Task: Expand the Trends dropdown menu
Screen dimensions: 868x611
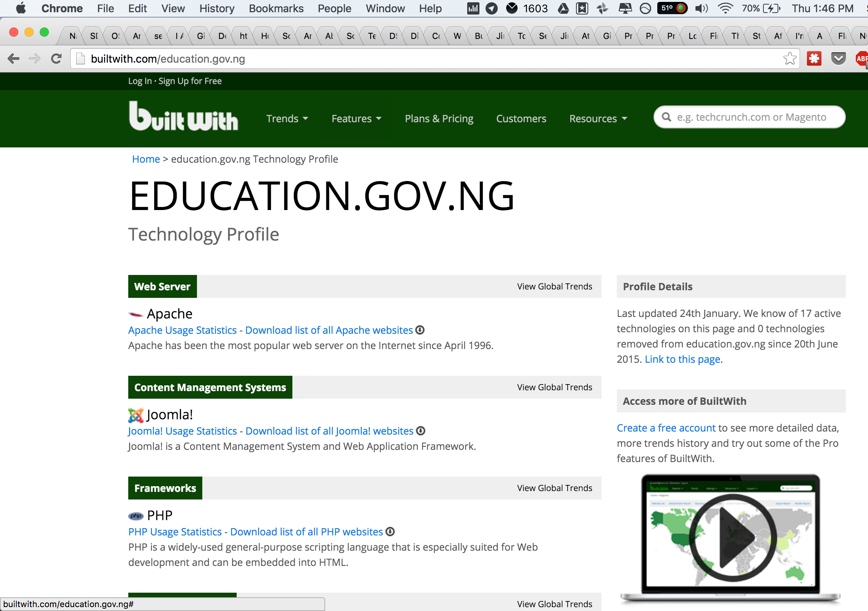Action: [287, 119]
